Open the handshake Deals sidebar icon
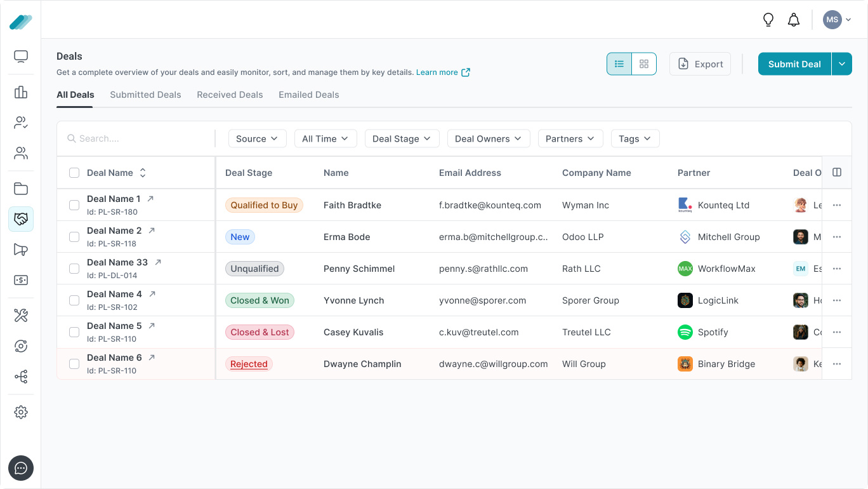This screenshot has height=489, width=868. click(x=21, y=219)
